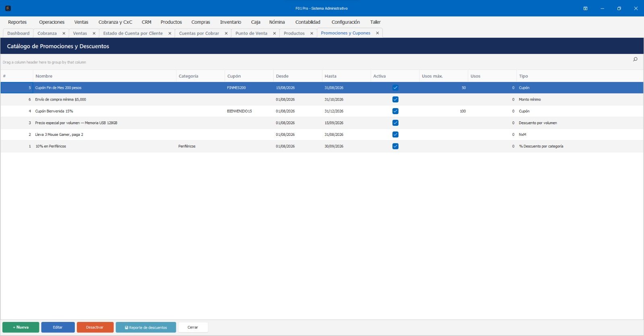Click the F01 Pro app logo icon

(x=8, y=8)
